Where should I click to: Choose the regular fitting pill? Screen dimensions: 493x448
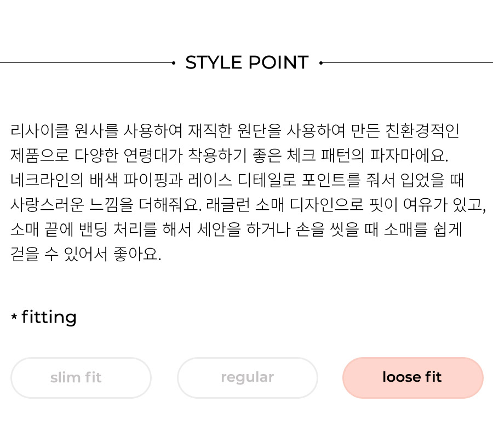click(x=248, y=377)
